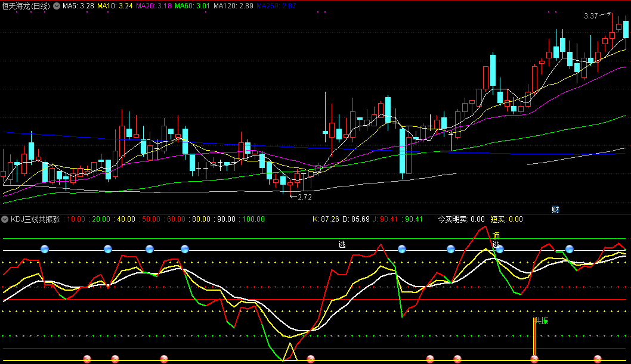Image resolution: width=631 pixels, height=364 pixels.
Task: Click the 共振 signal label
Action: (x=542, y=321)
